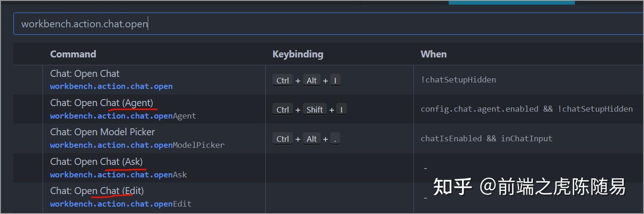Select the Chat: Open Chat (Edit) title

tap(97, 191)
